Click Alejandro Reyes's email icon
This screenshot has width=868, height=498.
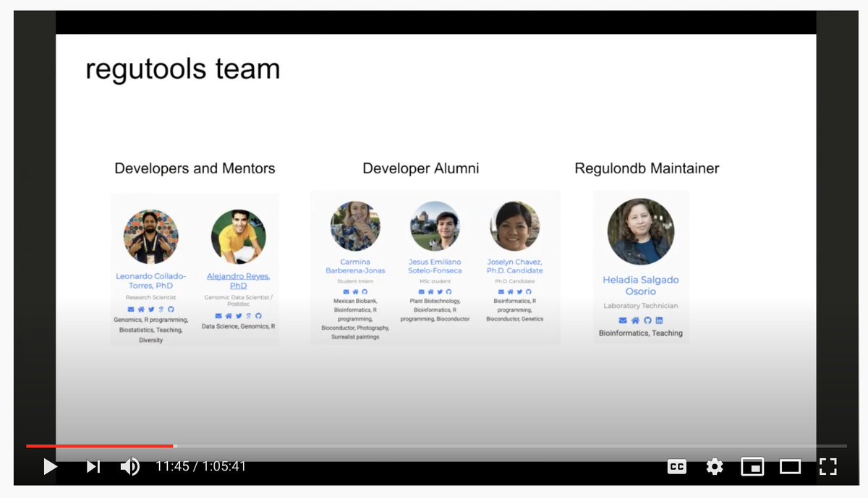click(218, 316)
